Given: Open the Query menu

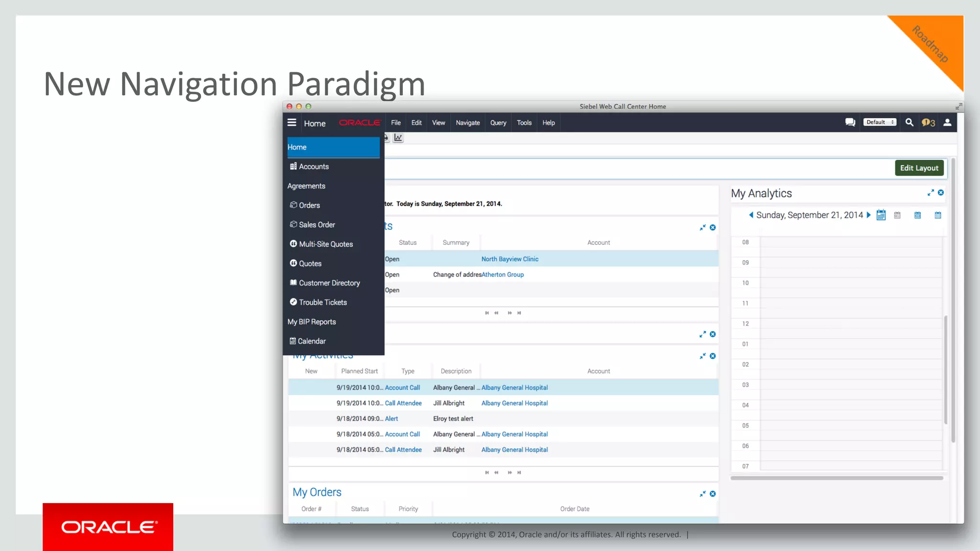Looking at the screenshot, I should pos(498,123).
